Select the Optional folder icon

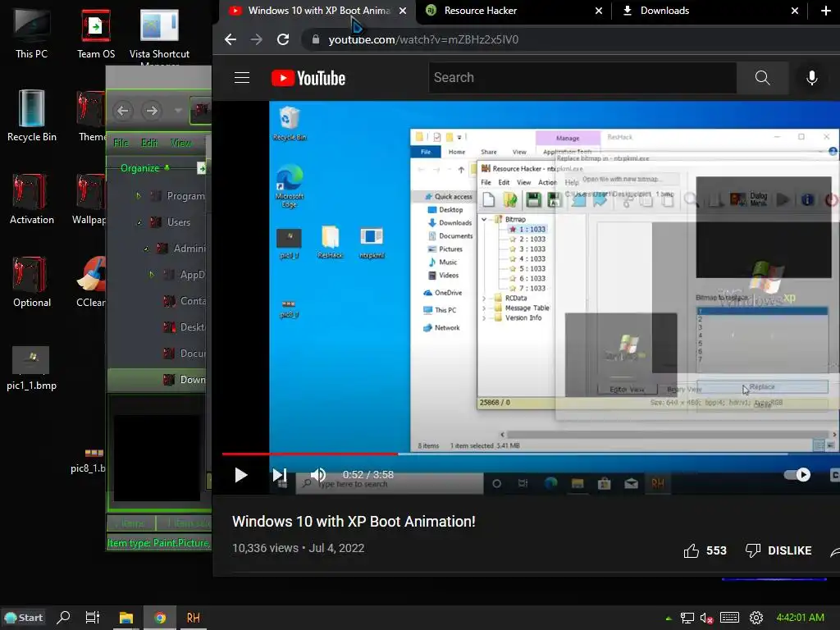pos(32,282)
